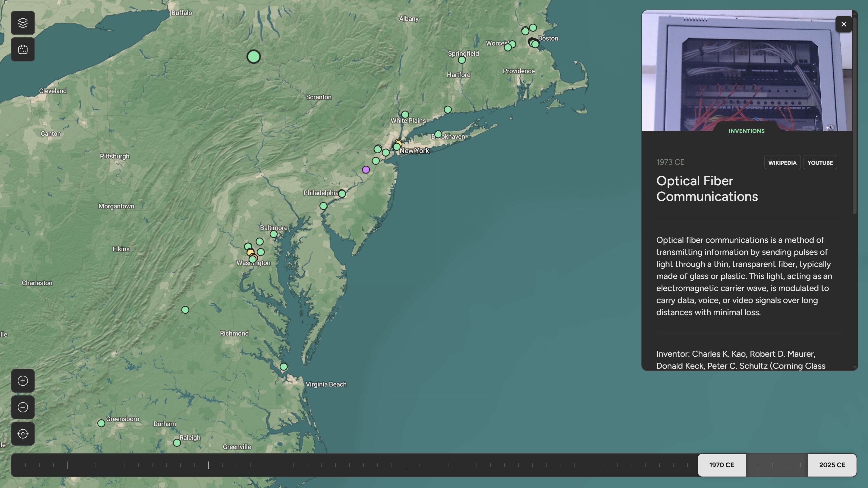868x488 pixels.
Task: Click the green marker at Philadelphia
Action: [x=342, y=194]
